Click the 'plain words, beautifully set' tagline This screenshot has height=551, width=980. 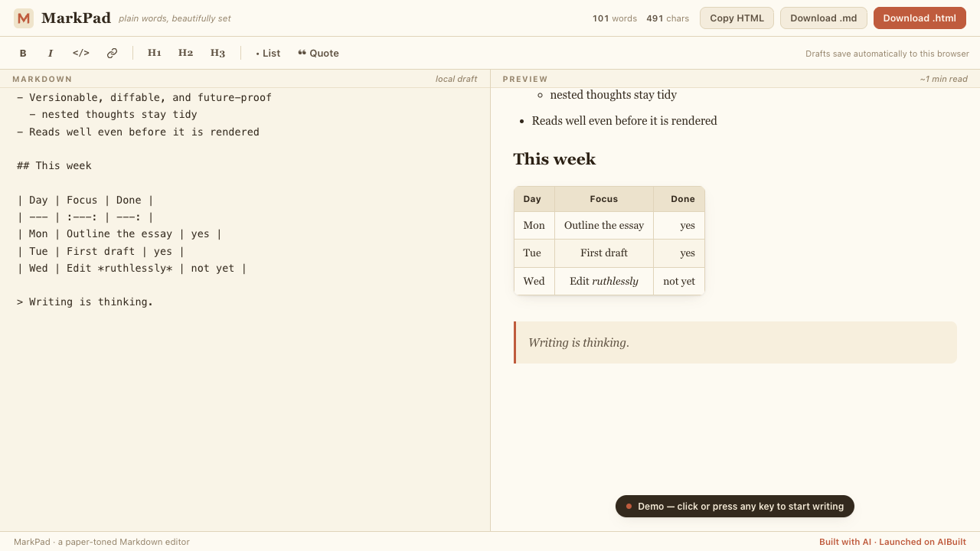pos(175,18)
